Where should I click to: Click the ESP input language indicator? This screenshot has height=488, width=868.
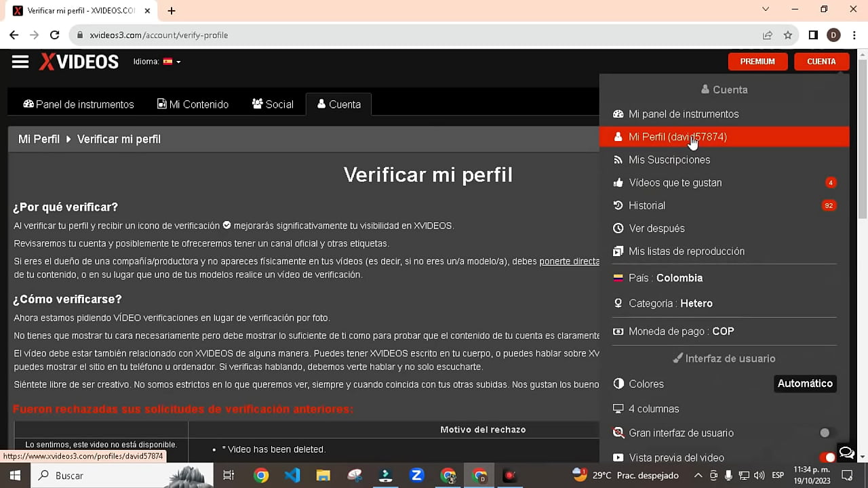coord(778,476)
